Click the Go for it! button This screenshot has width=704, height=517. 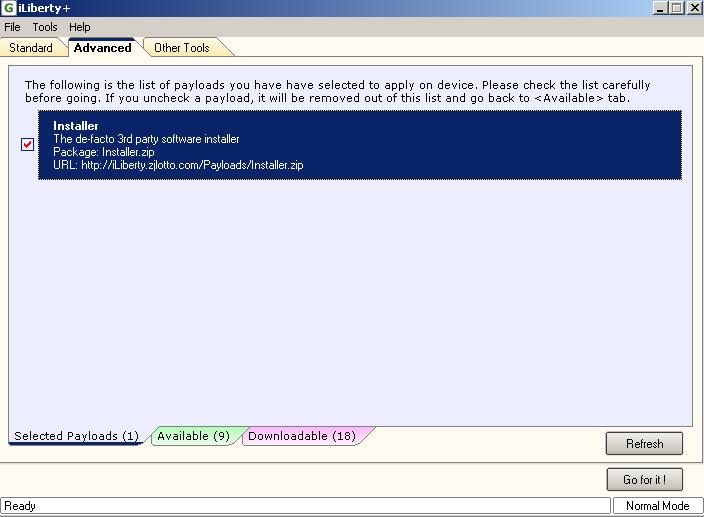(644, 480)
